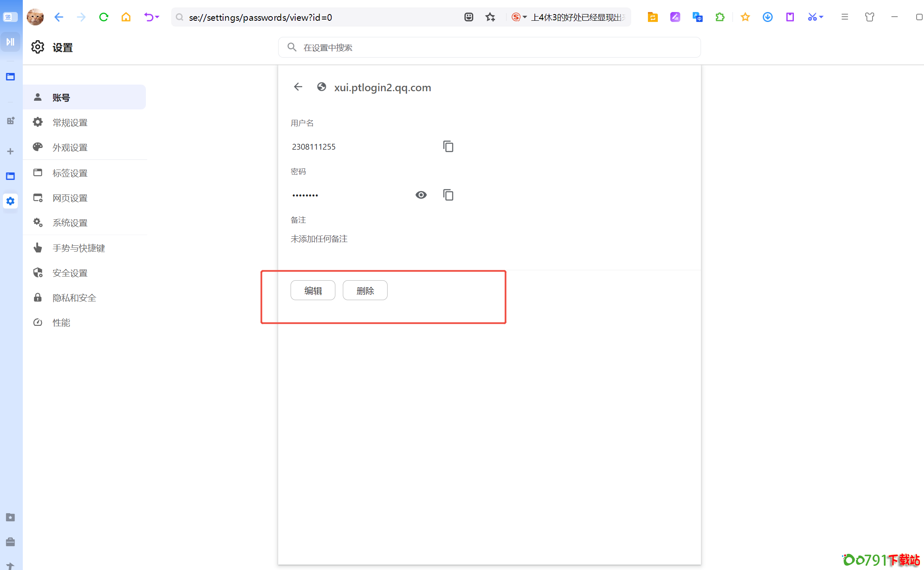Open the downloads manager icon
This screenshot has height=570, width=924.
pyautogui.click(x=767, y=17)
